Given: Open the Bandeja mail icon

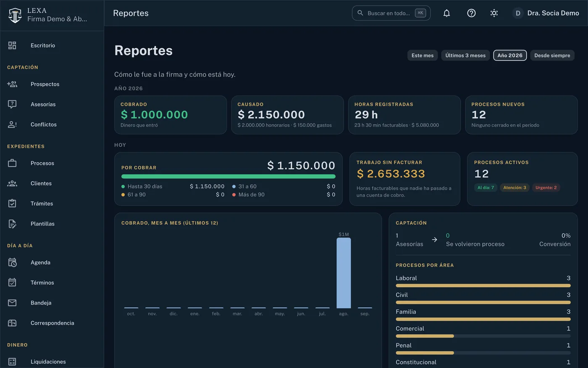Looking at the screenshot, I should point(12,303).
